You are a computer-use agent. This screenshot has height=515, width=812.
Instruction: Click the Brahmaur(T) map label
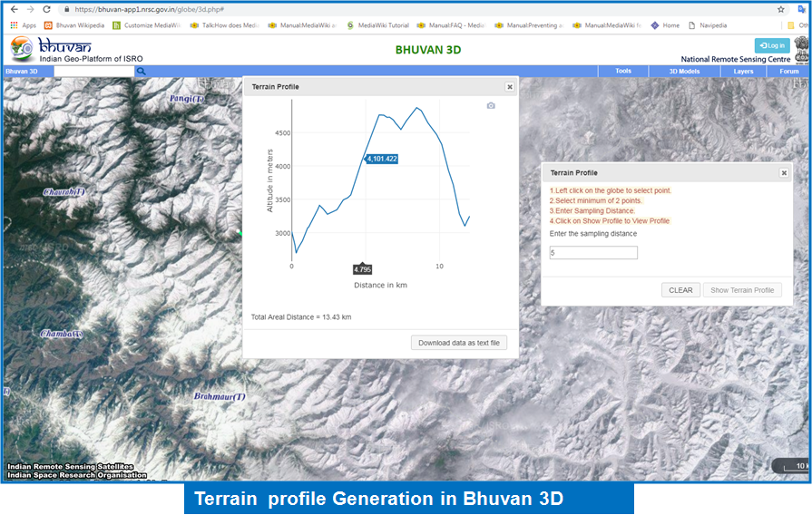(x=220, y=397)
